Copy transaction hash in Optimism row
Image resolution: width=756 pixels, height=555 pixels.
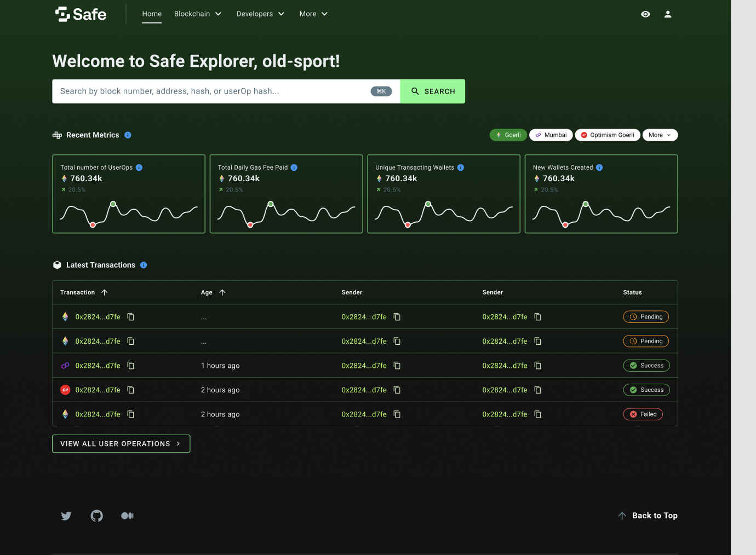point(131,390)
